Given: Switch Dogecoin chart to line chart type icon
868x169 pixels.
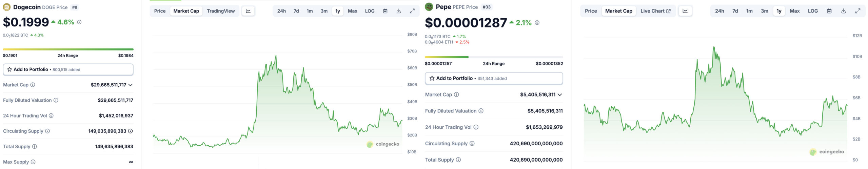Looking at the screenshot, I should pyautogui.click(x=248, y=11).
